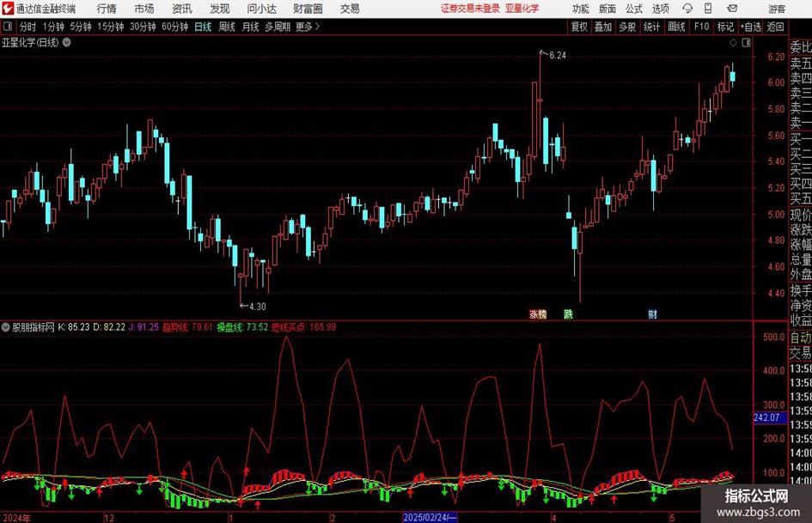Viewport: 812px width, 523px height.
Task: Open the 多周期 multi-period view
Action: click(x=277, y=27)
